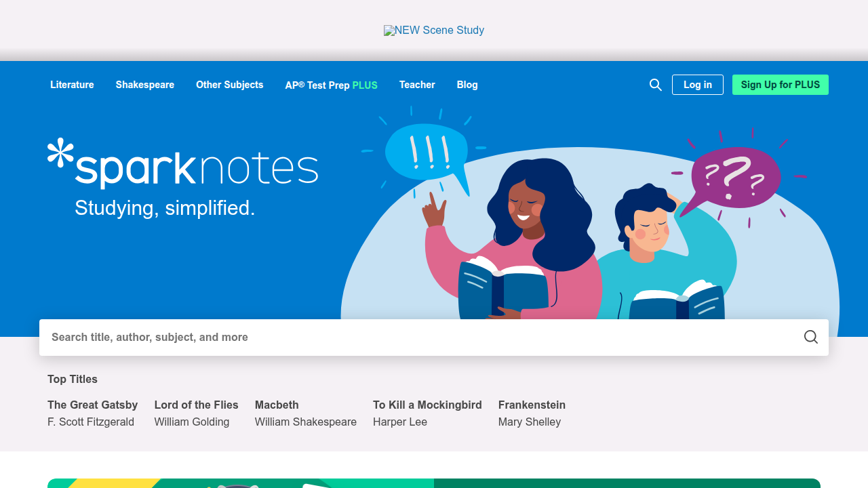Click the NEW Scene Study banner image
This screenshot has width=868, height=488.
point(434,30)
